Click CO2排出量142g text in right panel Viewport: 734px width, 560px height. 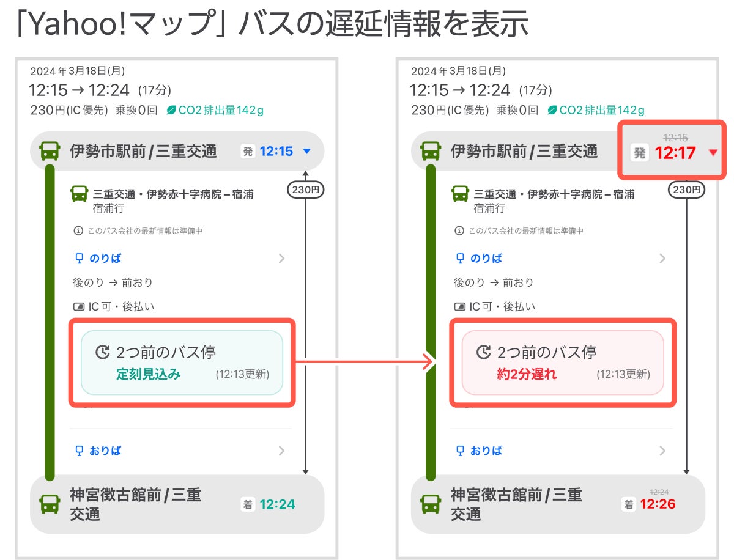click(602, 111)
